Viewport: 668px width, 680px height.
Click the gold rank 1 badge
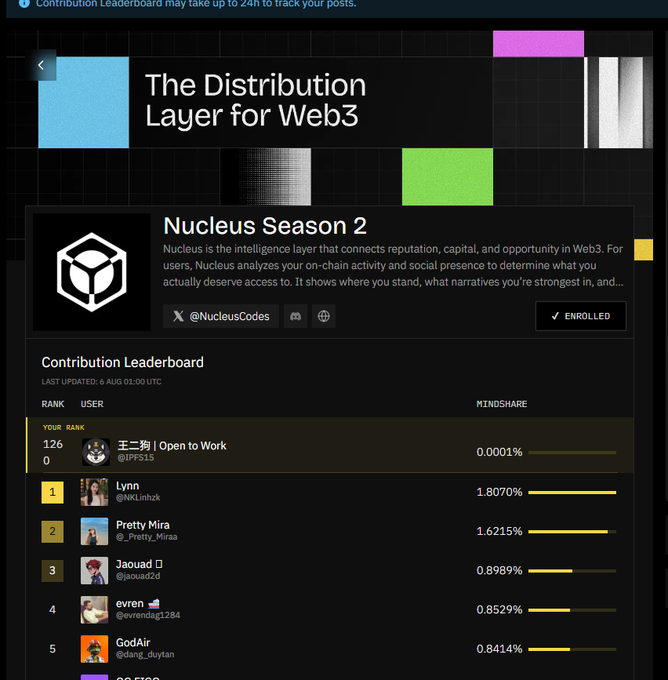click(52, 492)
